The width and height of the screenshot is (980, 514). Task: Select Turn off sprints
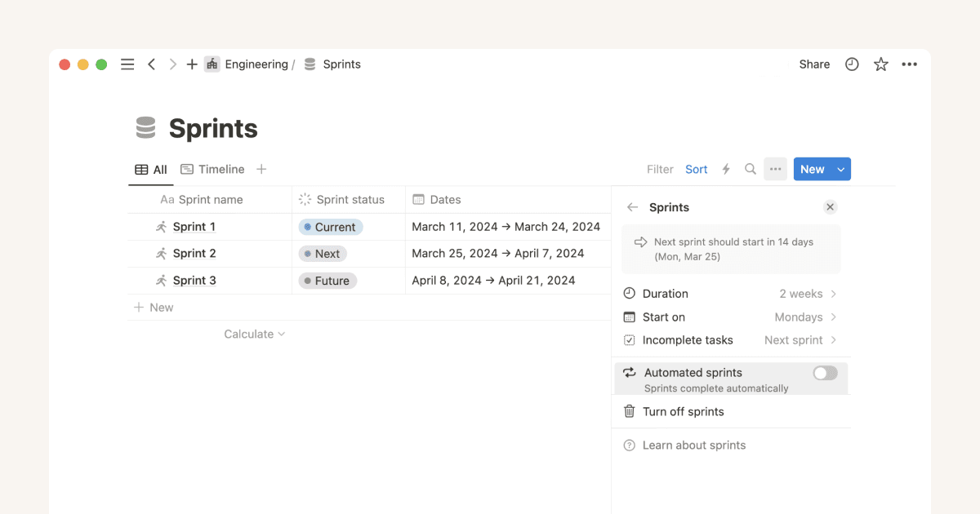click(683, 411)
